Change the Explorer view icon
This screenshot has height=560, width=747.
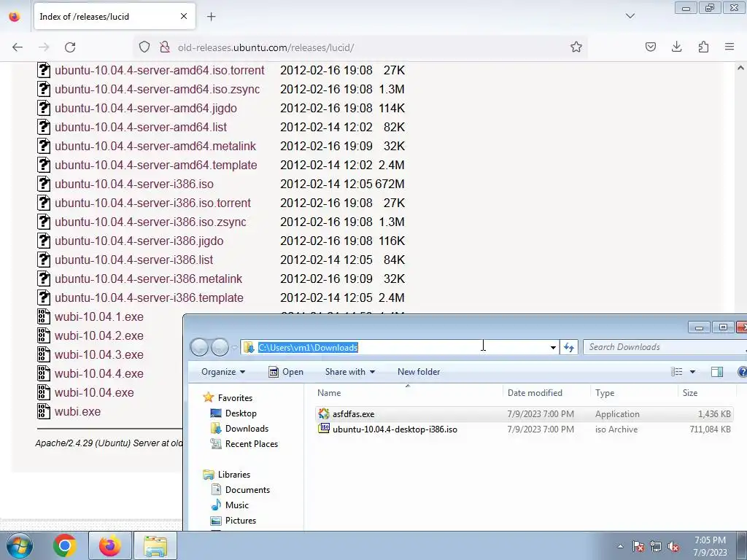click(676, 372)
